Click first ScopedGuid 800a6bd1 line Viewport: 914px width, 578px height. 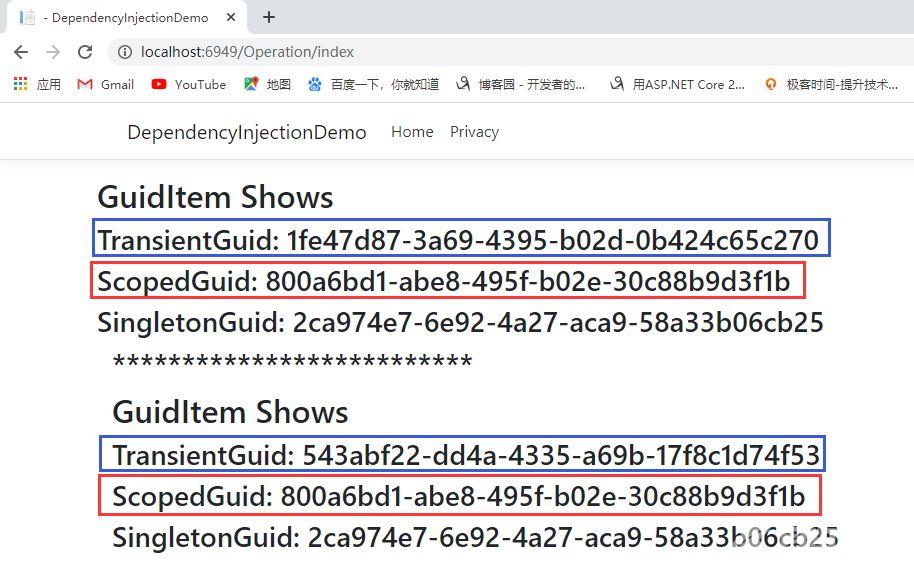[444, 281]
